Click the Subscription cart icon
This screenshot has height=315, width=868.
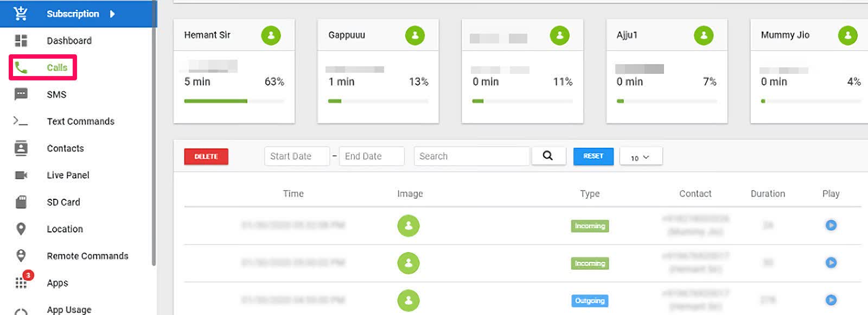click(x=21, y=14)
